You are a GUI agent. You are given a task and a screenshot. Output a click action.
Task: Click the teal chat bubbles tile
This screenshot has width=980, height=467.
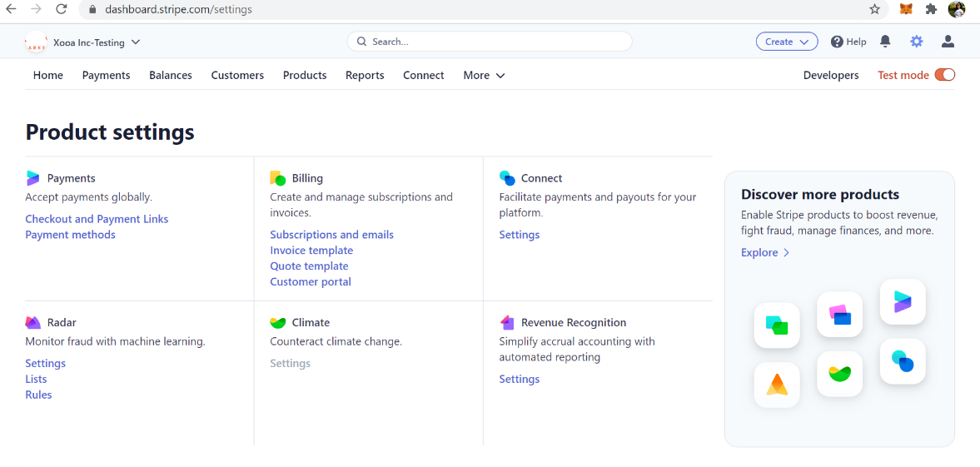click(x=777, y=325)
